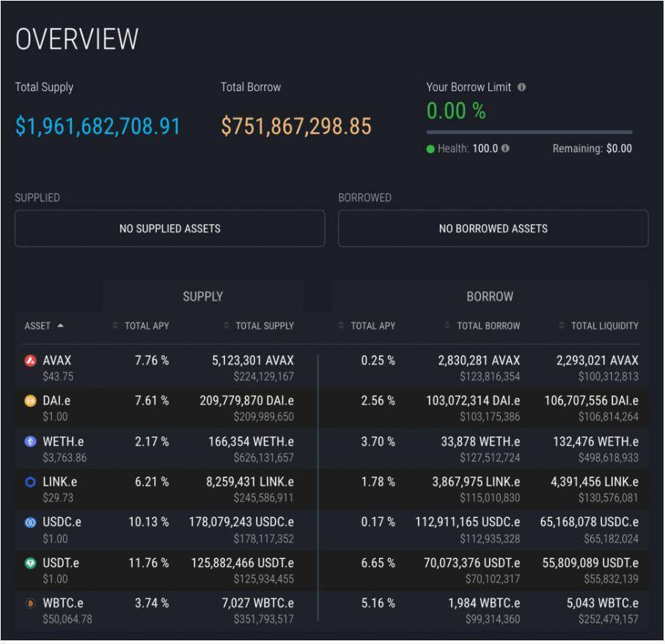Click the DAI.e token icon
This screenshot has height=644, width=665.
click(31, 401)
